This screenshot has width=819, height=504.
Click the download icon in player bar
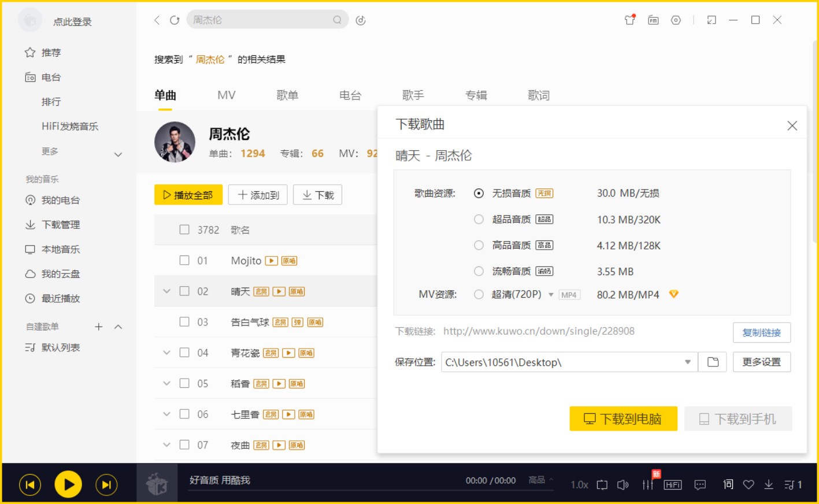point(769,484)
